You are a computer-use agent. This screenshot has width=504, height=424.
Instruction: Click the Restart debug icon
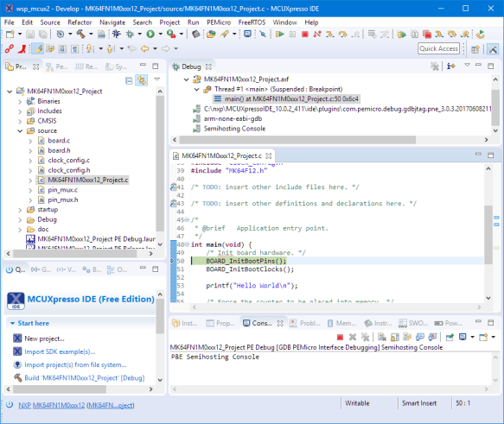pyautogui.click(x=481, y=34)
